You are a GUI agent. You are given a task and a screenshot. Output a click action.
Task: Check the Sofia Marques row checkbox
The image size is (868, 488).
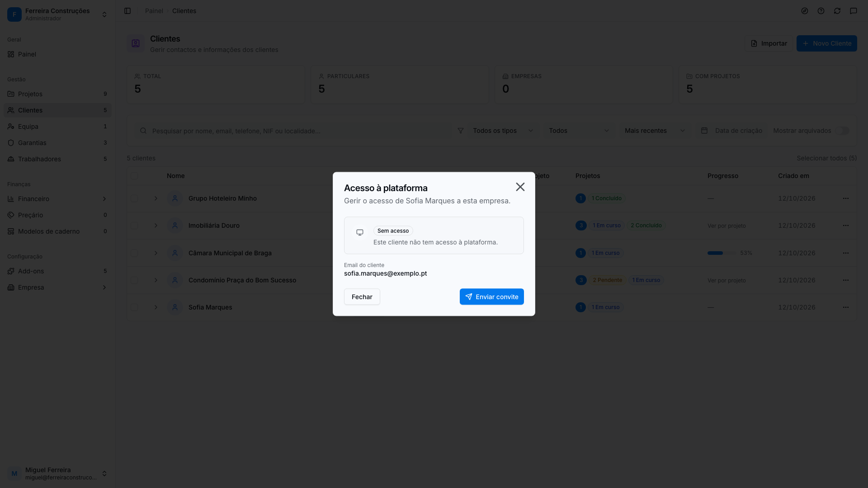134,307
